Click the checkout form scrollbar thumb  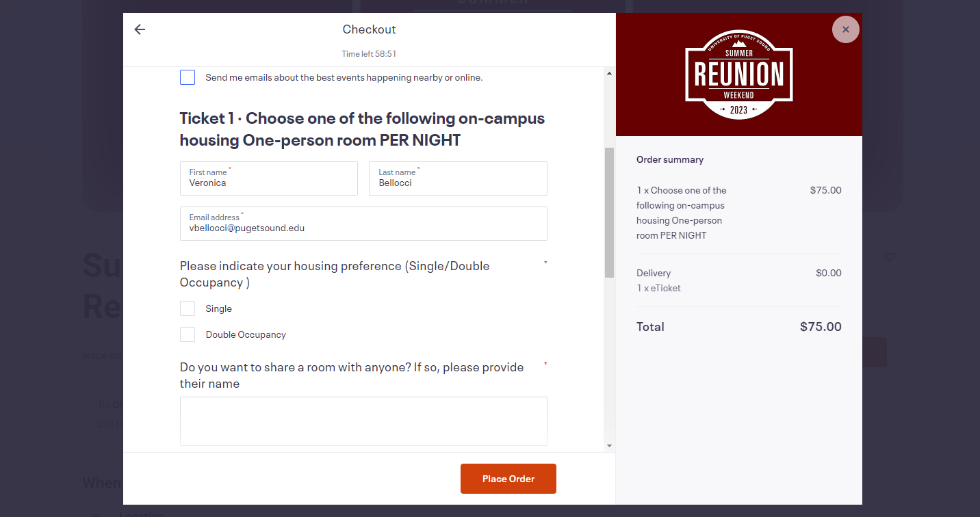coord(609,213)
